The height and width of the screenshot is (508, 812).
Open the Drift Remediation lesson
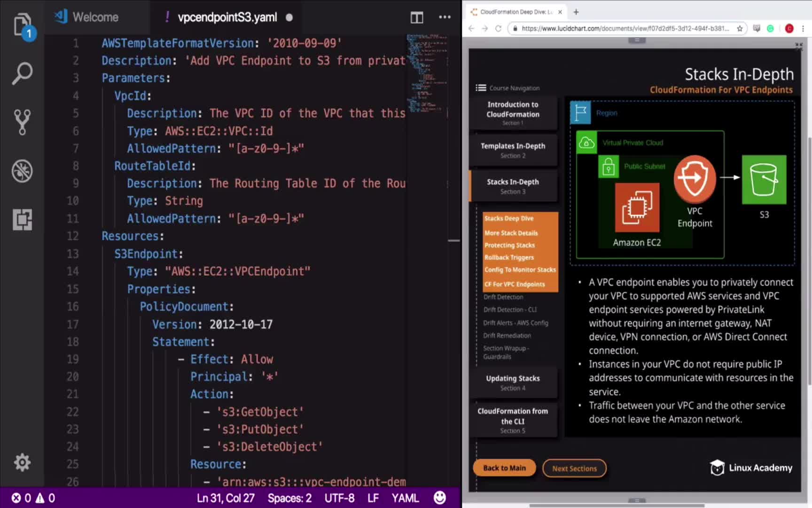point(507,335)
